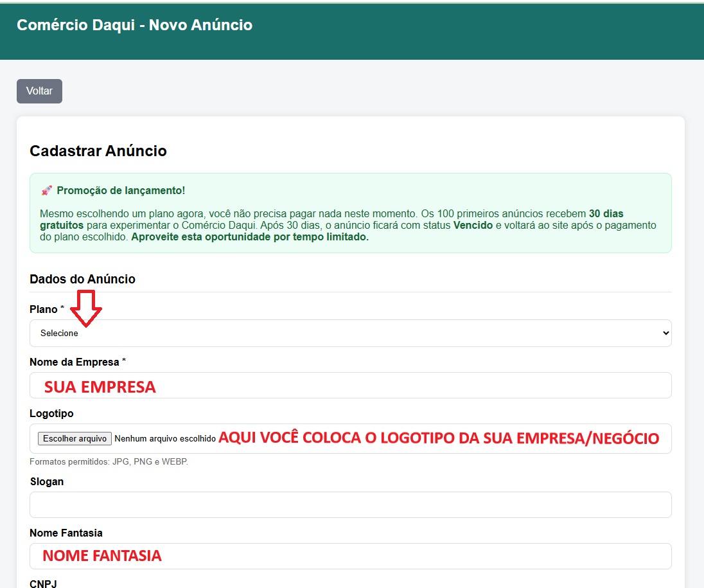This screenshot has height=588, width=704.
Task: Click the Formatos permitidos hint text
Action: pyautogui.click(x=109, y=462)
